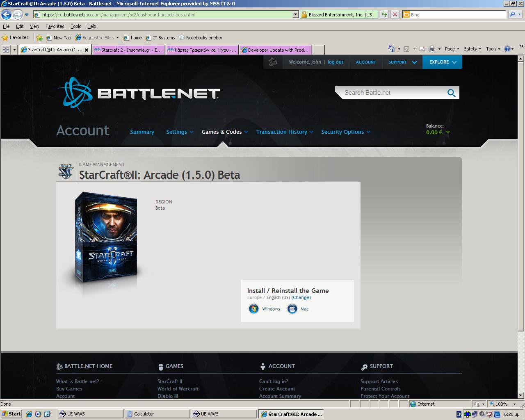Image resolution: width=525 pixels, height=420 pixels.
Task: Go forward with the browser Forward arrow
Action: pos(18,15)
